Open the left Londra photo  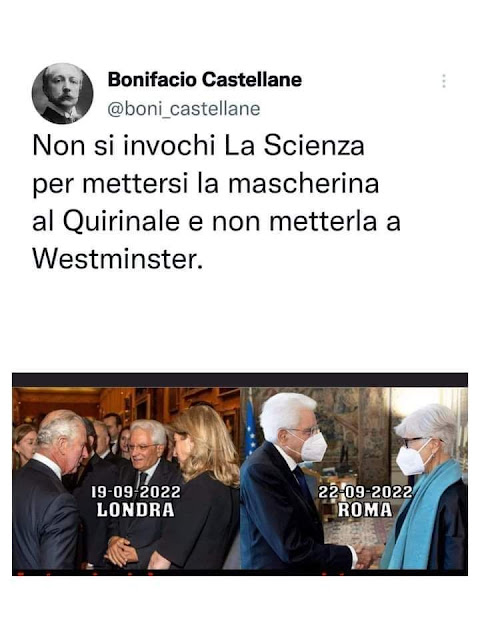[126, 478]
